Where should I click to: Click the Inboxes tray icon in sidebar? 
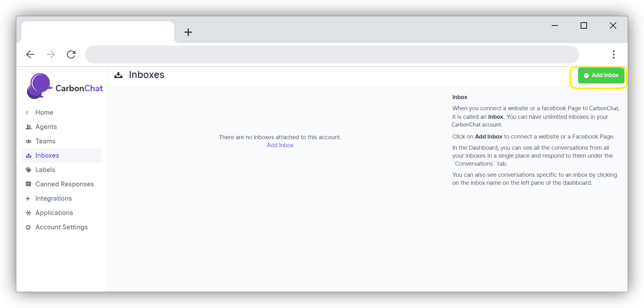click(29, 155)
